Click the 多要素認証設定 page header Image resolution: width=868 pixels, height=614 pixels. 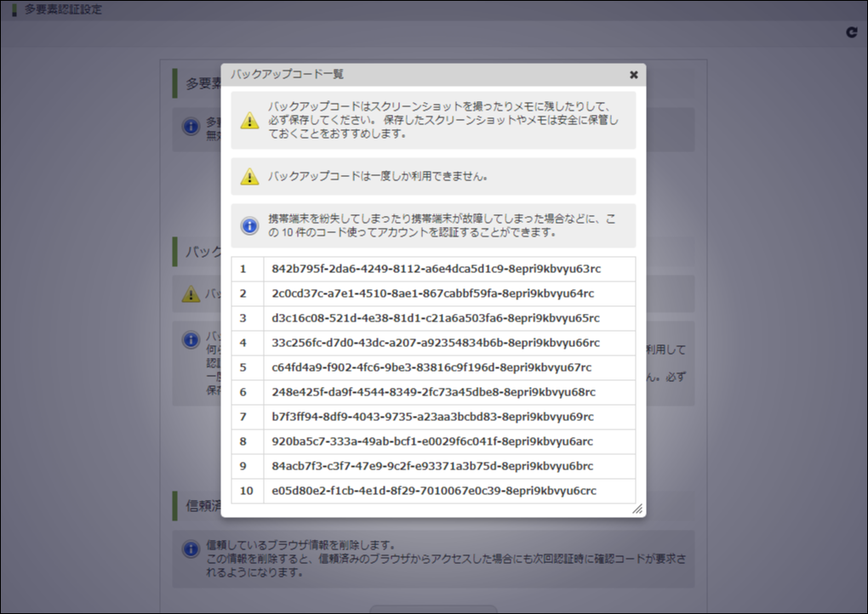pyautogui.click(x=63, y=9)
